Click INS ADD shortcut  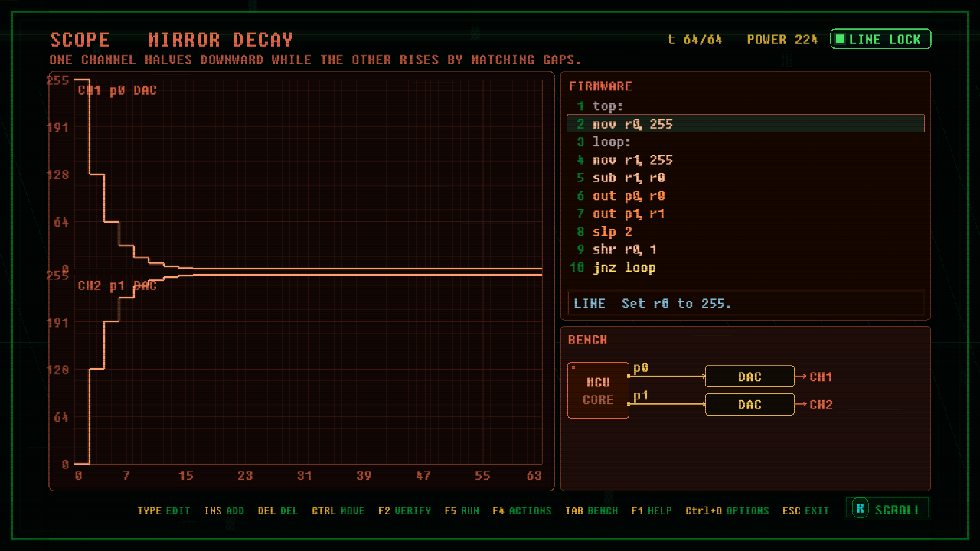click(x=224, y=510)
